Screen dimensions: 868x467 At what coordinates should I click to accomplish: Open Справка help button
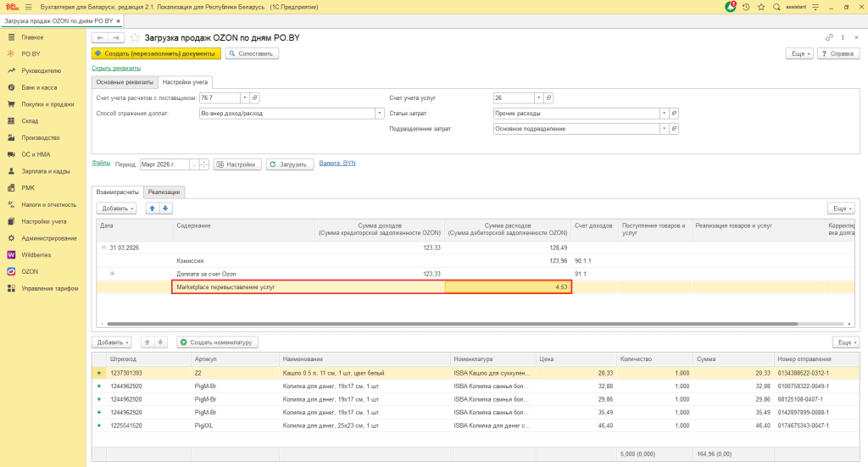pos(838,53)
